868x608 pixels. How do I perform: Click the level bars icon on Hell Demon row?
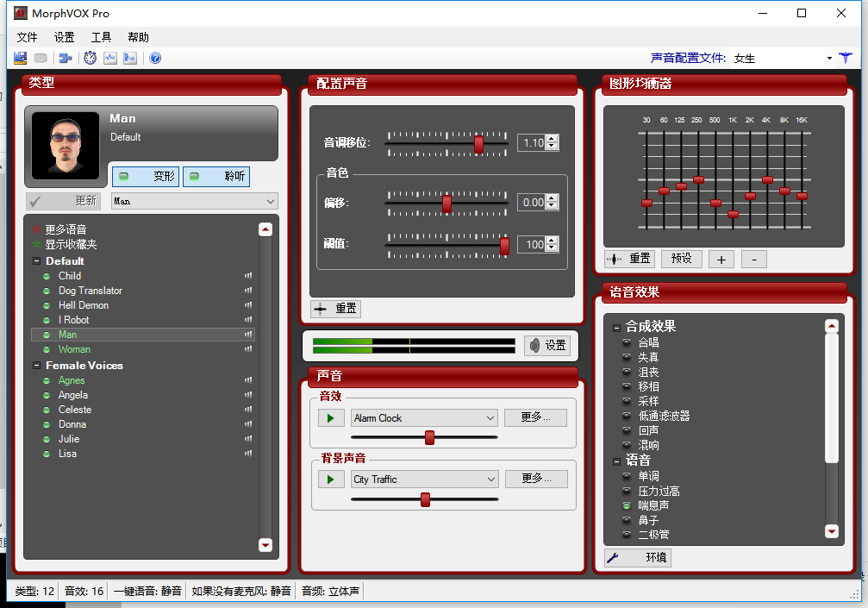(248, 305)
